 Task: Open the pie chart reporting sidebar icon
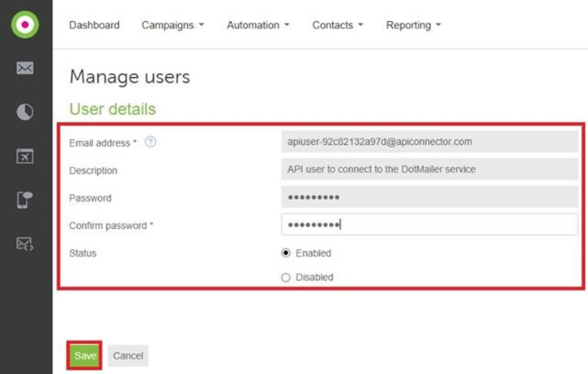(25, 113)
